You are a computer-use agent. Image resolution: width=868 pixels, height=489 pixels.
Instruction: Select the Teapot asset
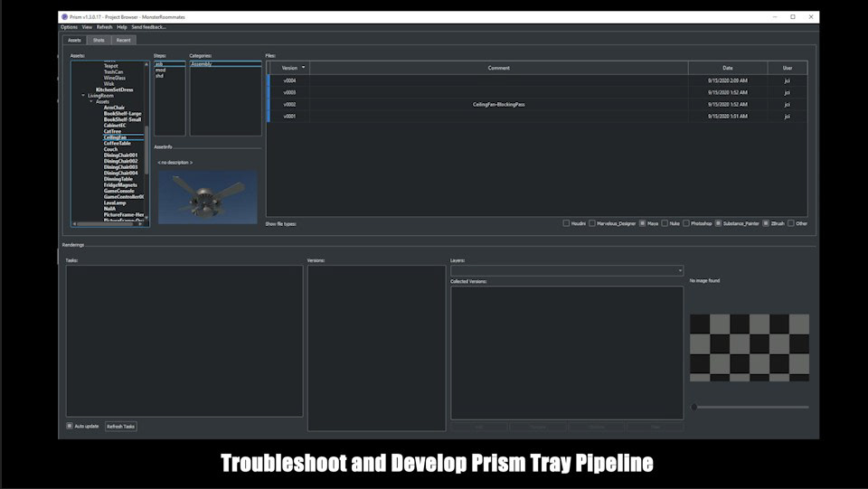110,66
